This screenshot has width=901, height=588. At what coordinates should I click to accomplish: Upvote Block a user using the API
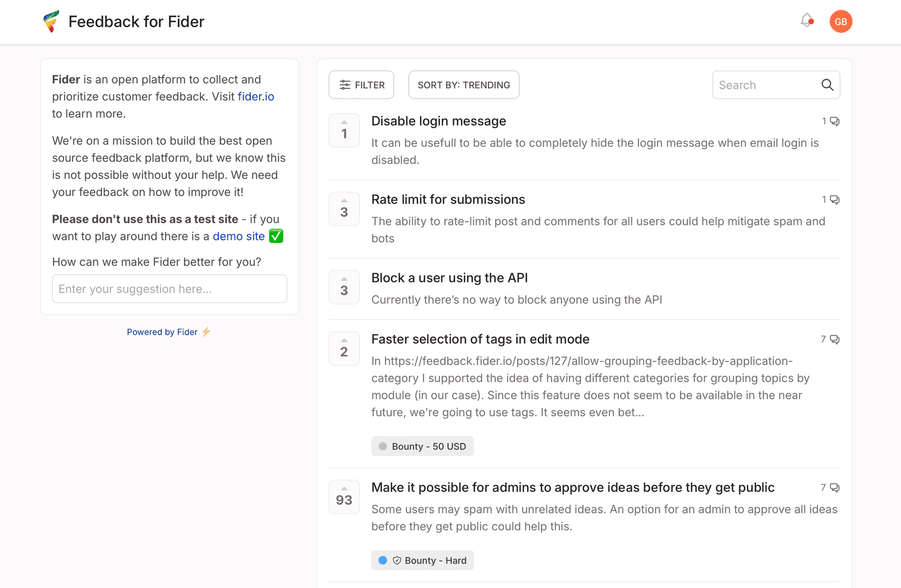pyautogui.click(x=344, y=287)
